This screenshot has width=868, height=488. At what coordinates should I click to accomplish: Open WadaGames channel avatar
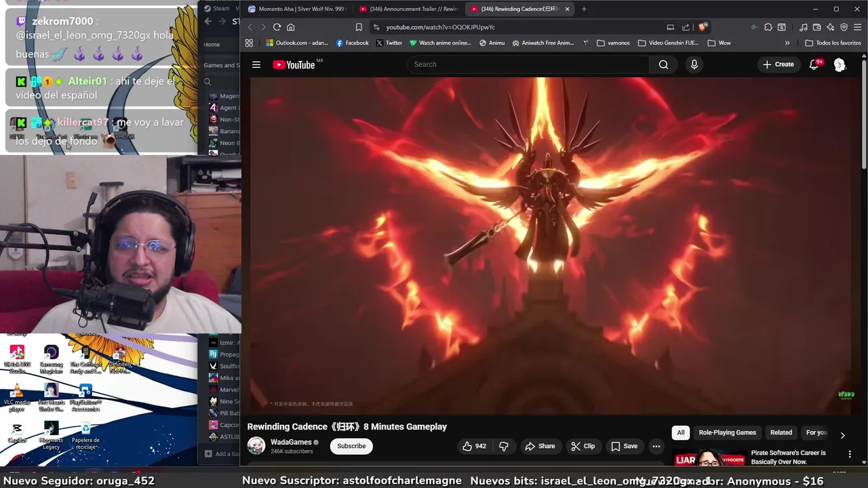256,445
